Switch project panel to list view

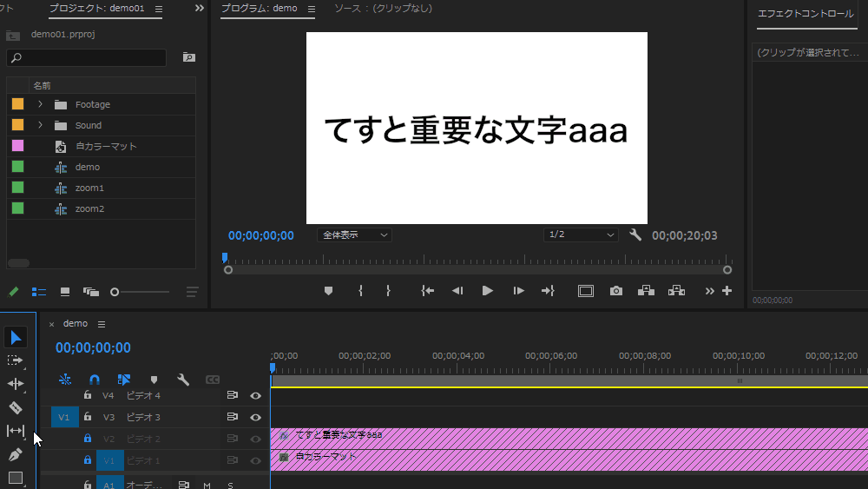39,292
